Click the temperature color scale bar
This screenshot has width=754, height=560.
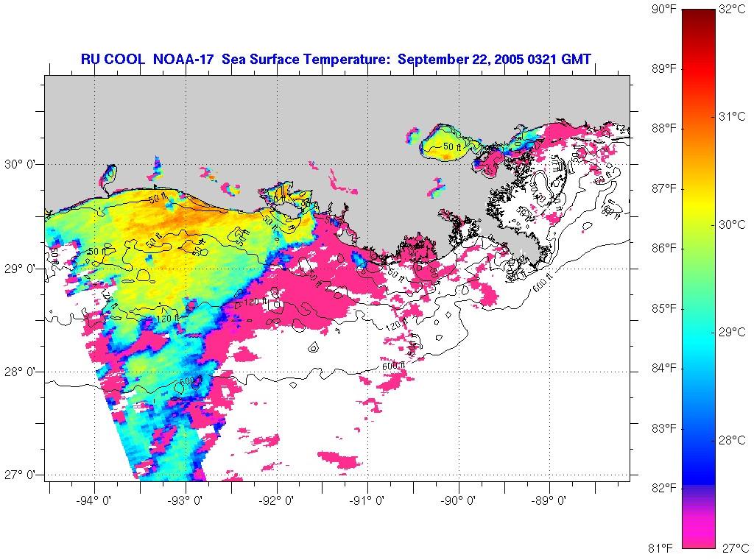click(699, 278)
